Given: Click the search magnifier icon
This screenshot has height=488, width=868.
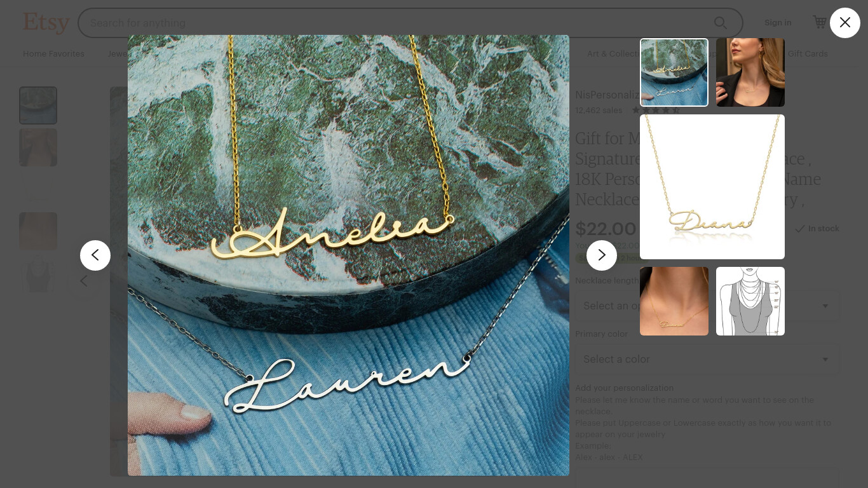Looking at the screenshot, I should [x=720, y=23].
